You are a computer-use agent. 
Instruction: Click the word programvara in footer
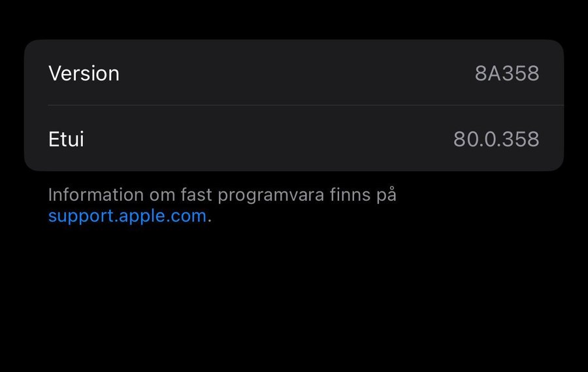click(x=270, y=195)
